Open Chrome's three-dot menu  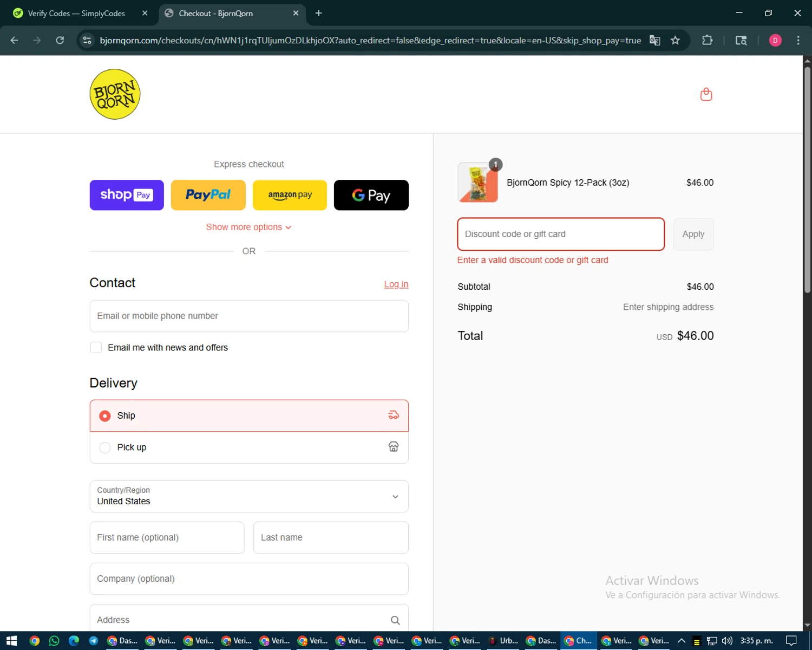coord(798,40)
